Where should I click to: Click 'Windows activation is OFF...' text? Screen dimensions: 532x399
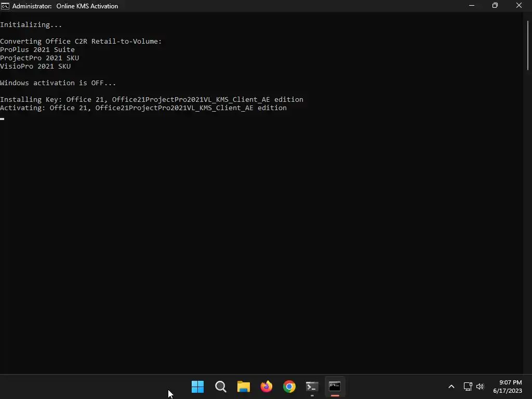click(58, 83)
